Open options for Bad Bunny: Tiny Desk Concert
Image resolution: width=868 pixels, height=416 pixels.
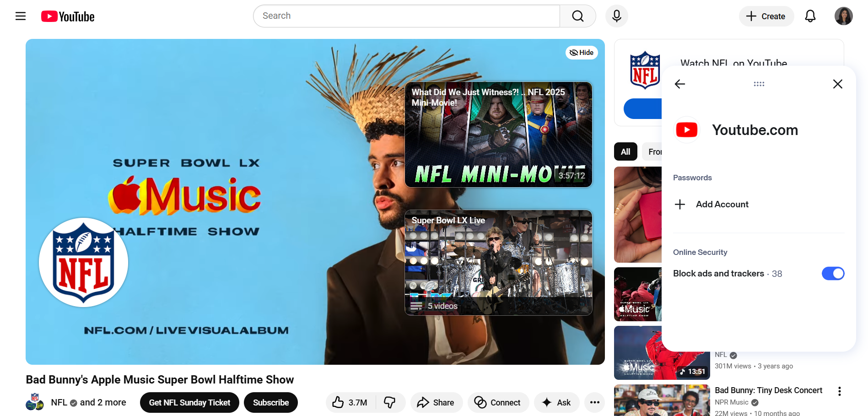840,391
